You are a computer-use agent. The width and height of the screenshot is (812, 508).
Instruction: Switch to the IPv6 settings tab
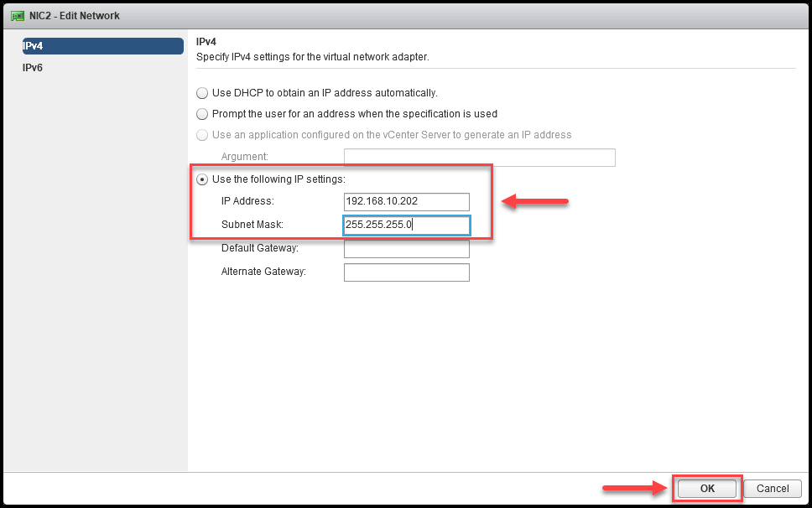(33, 68)
